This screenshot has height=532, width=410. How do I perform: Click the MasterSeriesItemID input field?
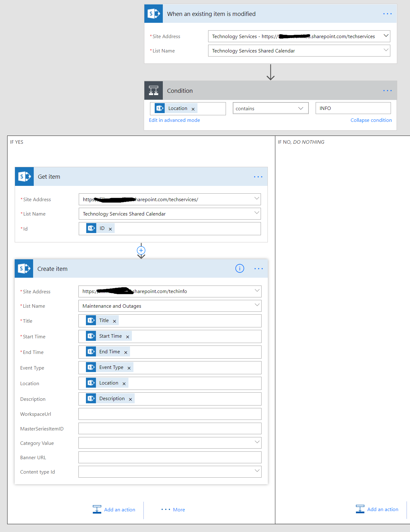(x=170, y=428)
